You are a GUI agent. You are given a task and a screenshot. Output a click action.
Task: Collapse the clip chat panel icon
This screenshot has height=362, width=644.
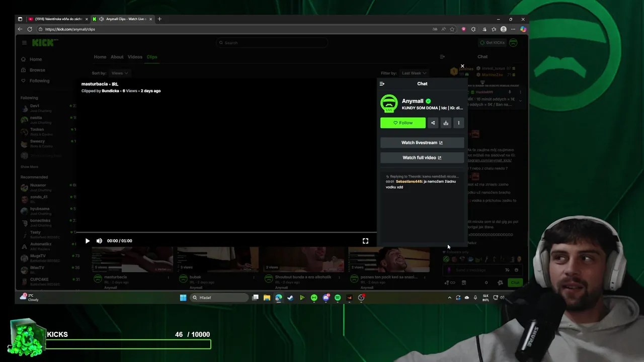(382, 84)
